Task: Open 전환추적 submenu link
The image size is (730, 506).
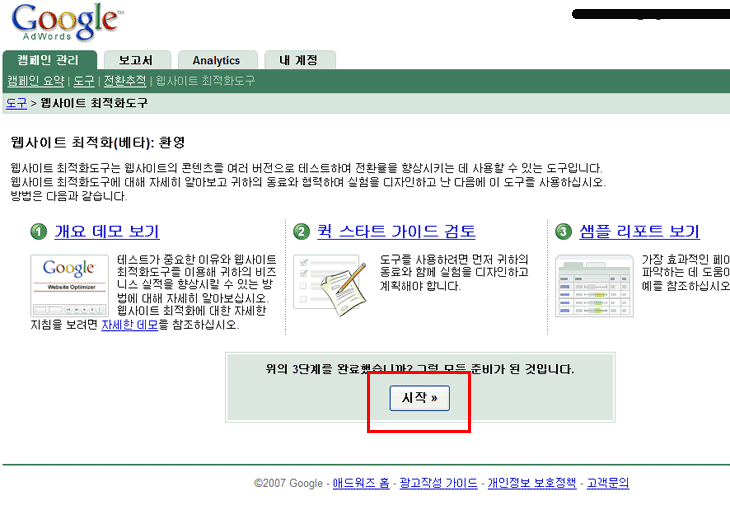Action: (125, 81)
